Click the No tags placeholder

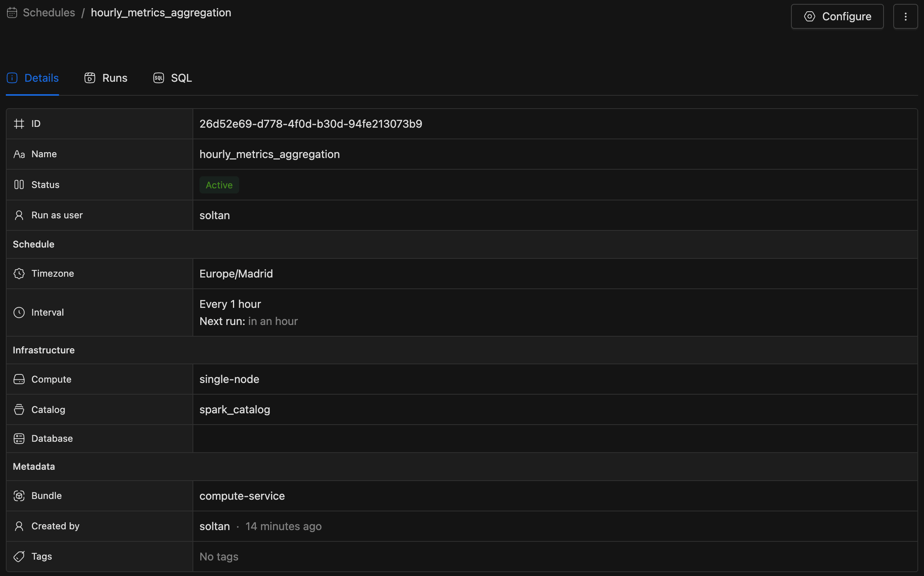[x=219, y=557]
